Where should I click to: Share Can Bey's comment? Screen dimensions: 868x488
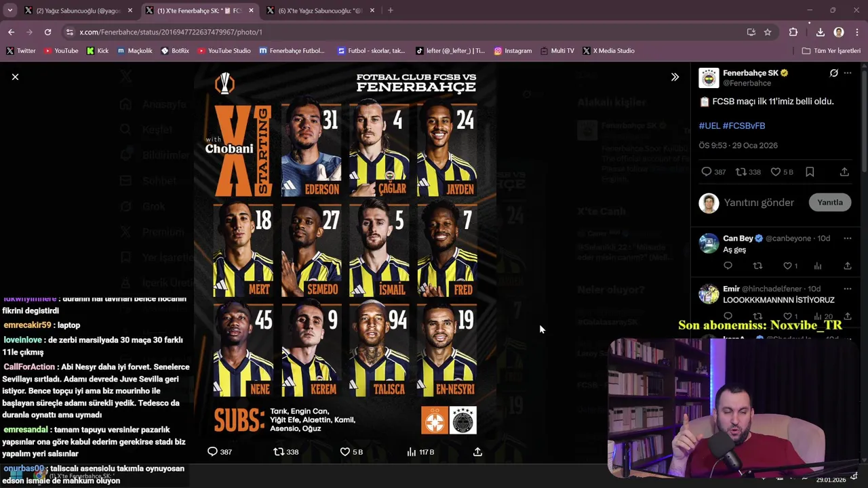(x=848, y=266)
